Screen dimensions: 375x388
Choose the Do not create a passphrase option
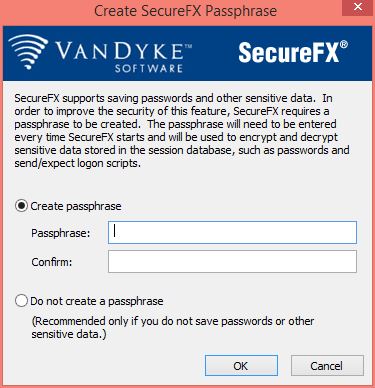pyautogui.click(x=21, y=301)
